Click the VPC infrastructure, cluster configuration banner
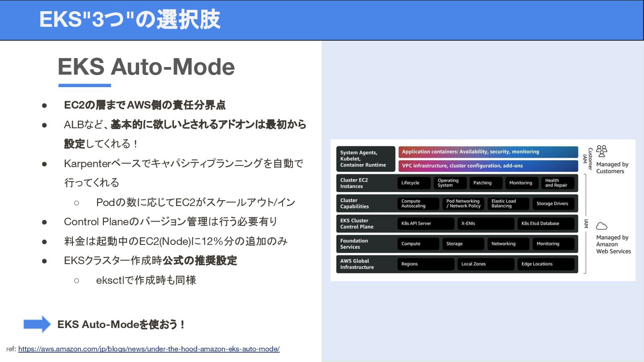Viewport: 644px width, 362px height. (488, 166)
